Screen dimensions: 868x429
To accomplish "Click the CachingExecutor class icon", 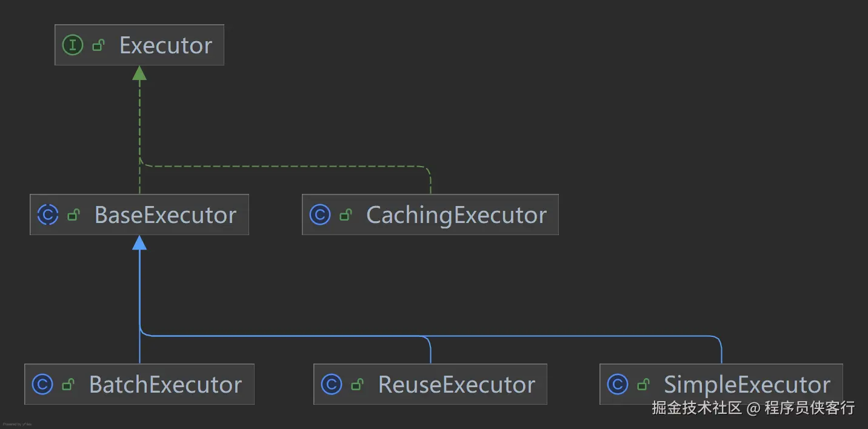I will pos(320,215).
